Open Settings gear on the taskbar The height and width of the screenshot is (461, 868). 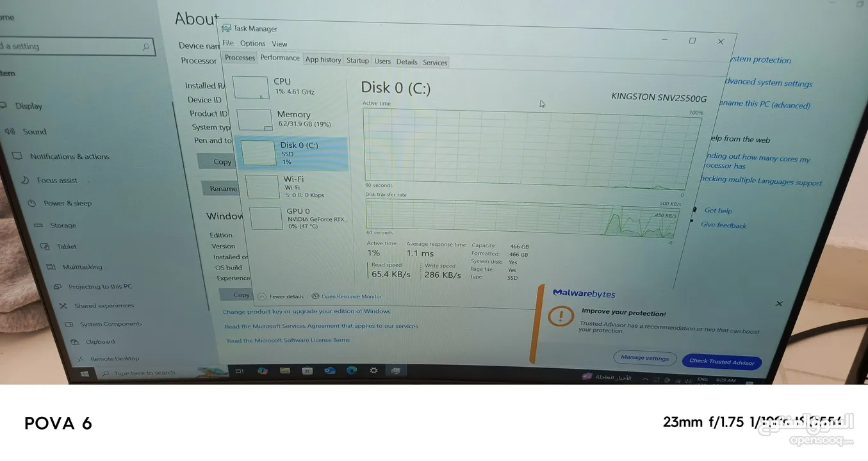click(x=374, y=371)
